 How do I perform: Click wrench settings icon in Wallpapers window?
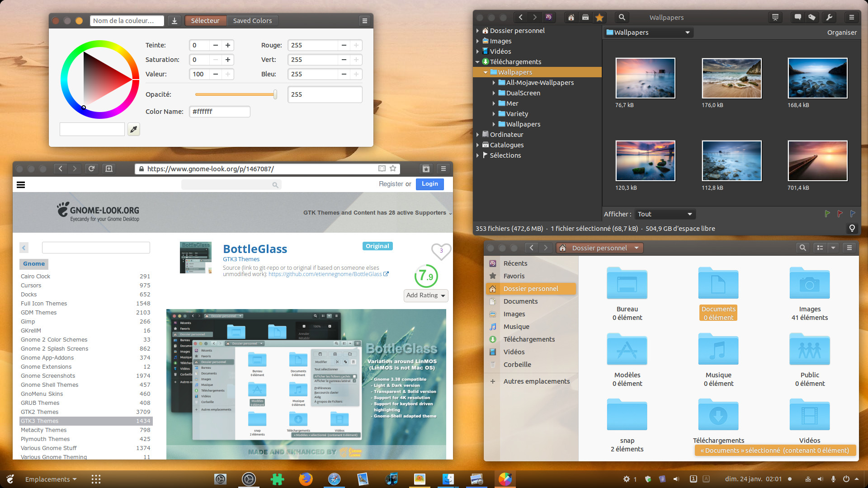coord(829,18)
